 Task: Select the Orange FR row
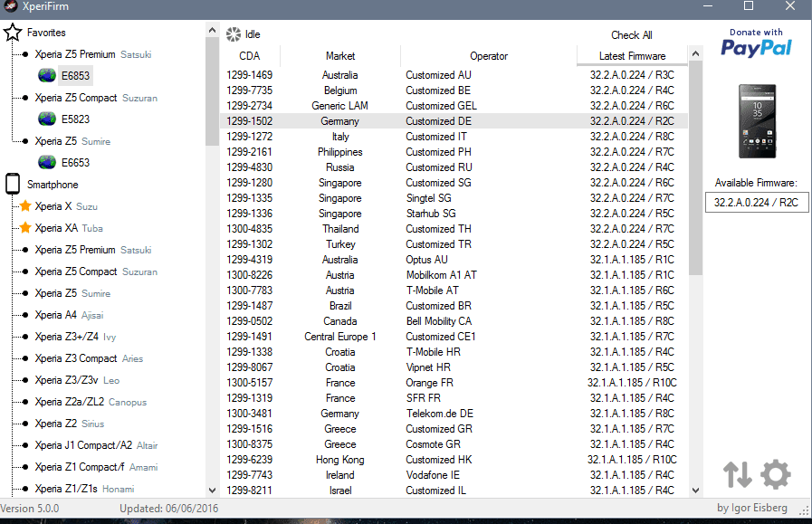click(x=454, y=383)
